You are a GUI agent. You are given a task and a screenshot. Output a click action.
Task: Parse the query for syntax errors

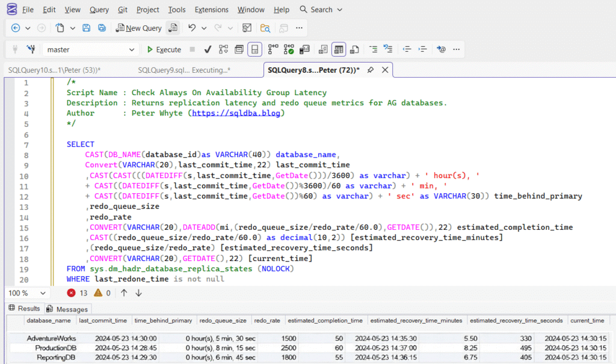(207, 49)
